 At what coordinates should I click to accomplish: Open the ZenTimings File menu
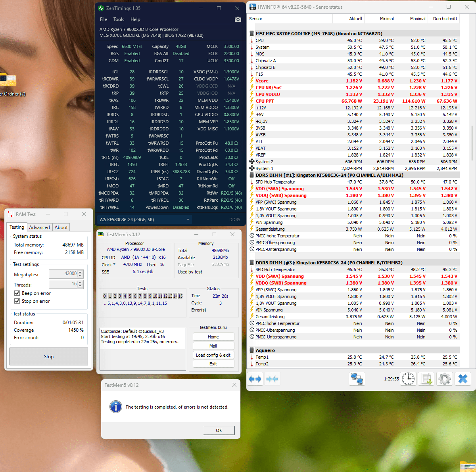[x=104, y=19]
